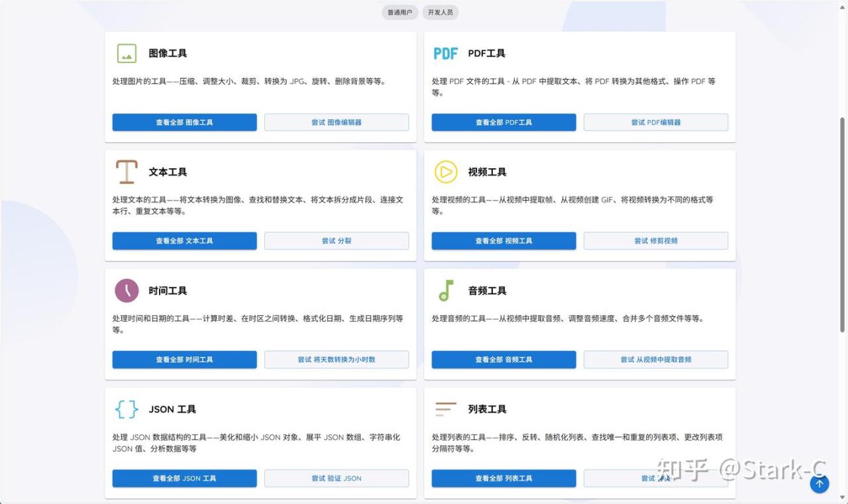848x504 pixels.
Task: Click 尝试 修剪视频 button
Action: (x=656, y=241)
